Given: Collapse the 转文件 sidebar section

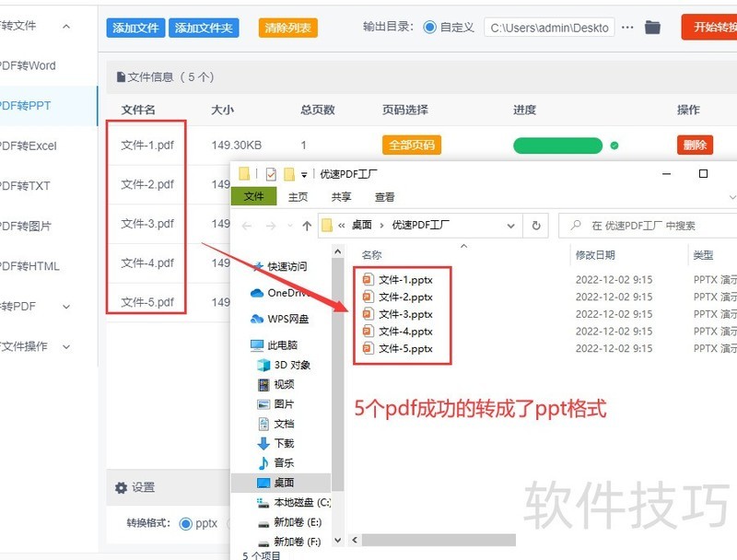Looking at the screenshot, I should [64, 26].
